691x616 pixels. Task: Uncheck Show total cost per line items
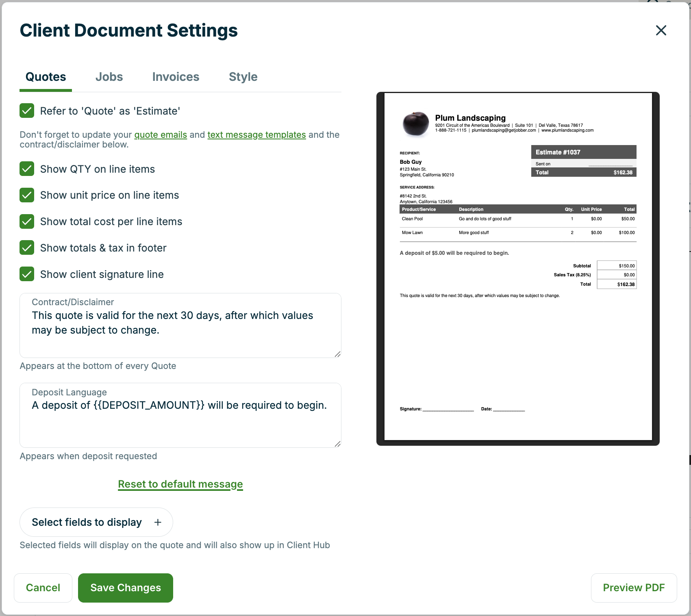click(26, 221)
